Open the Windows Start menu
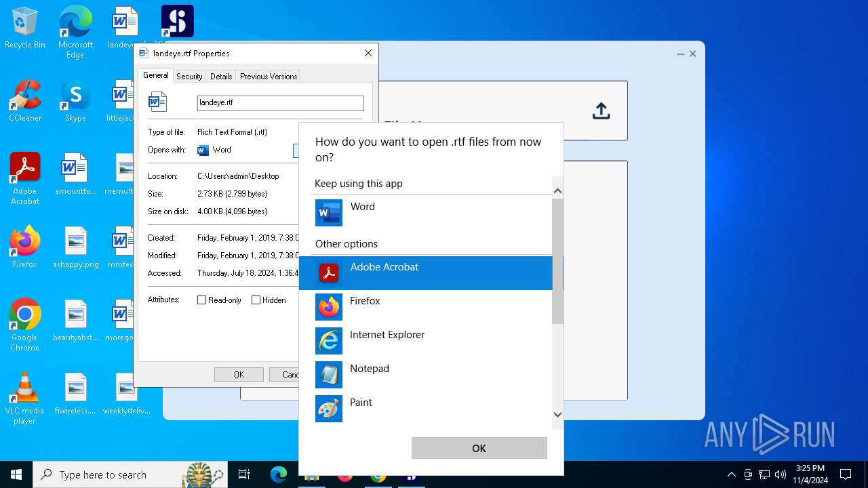The height and width of the screenshot is (488, 868). coord(16,474)
